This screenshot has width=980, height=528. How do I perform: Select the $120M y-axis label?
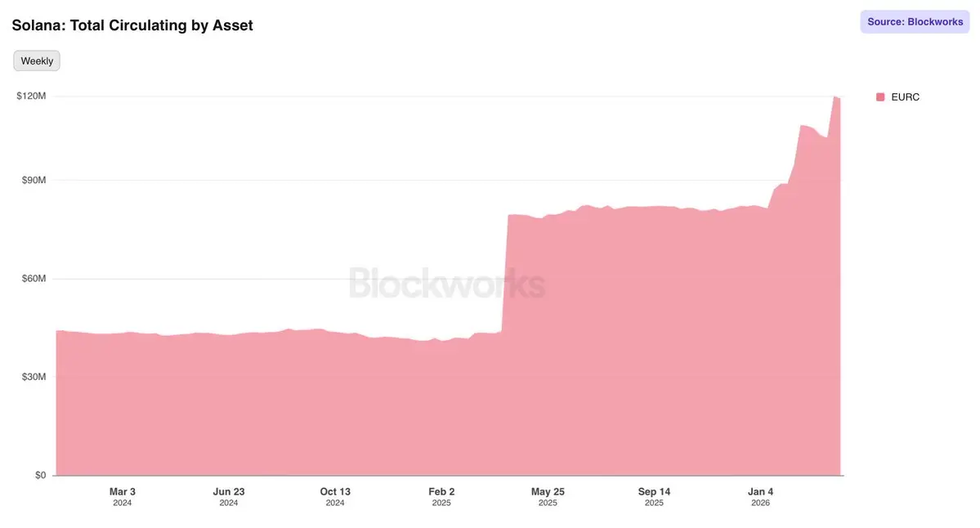pyautogui.click(x=31, y=96)
